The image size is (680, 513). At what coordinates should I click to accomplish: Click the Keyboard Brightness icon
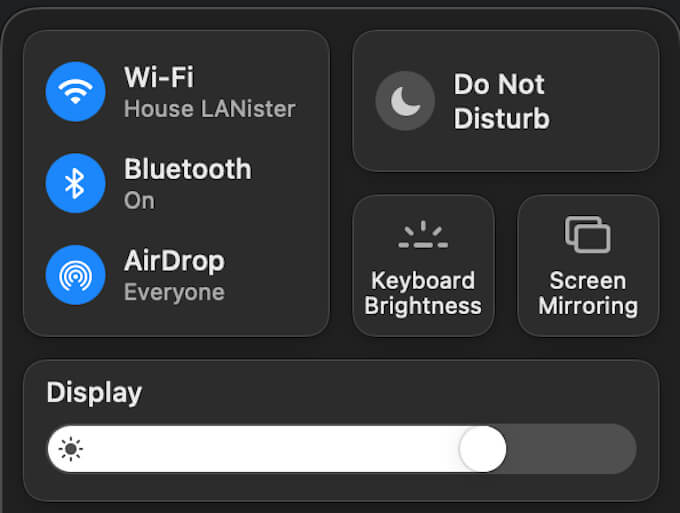423,236
